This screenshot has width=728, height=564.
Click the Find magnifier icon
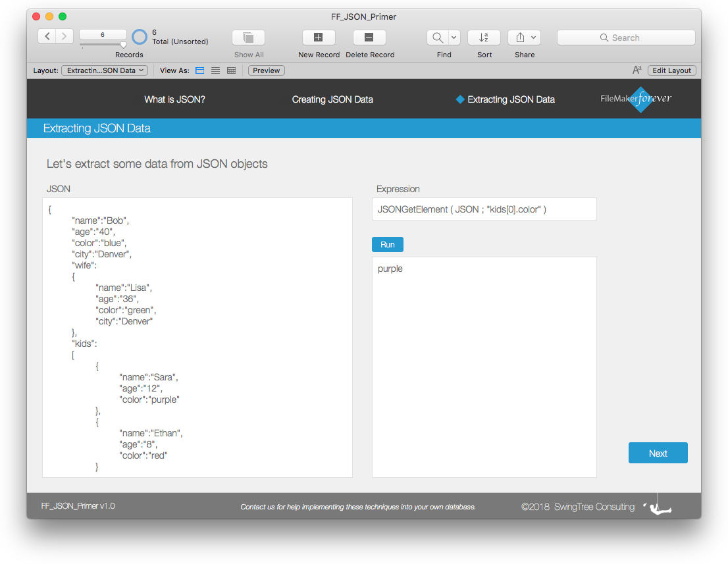click(x=437, y=37)
